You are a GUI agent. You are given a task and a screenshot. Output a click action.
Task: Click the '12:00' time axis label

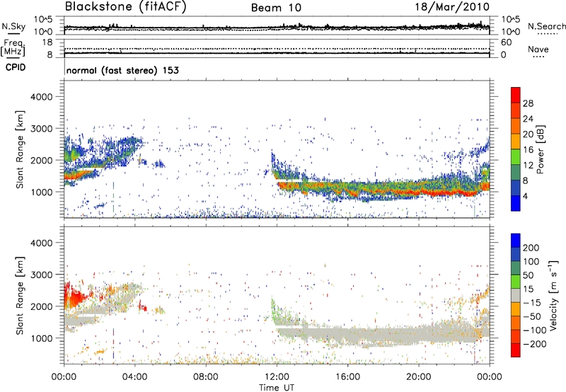[277, 377]
